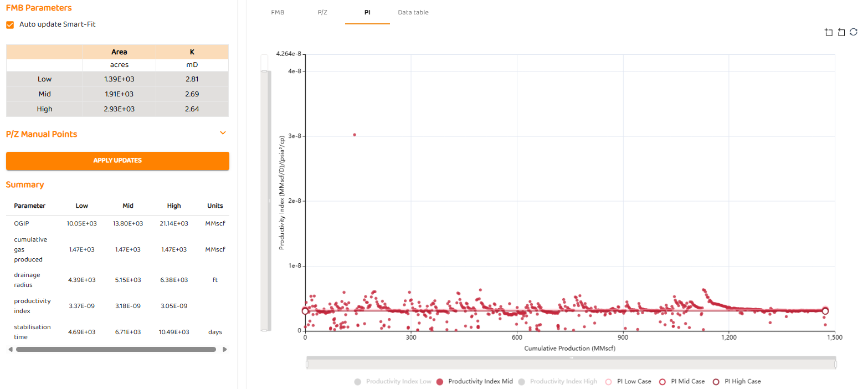Click the vertical Y-axis zoom slider
The image size is (868, 389).
[265, 201]
